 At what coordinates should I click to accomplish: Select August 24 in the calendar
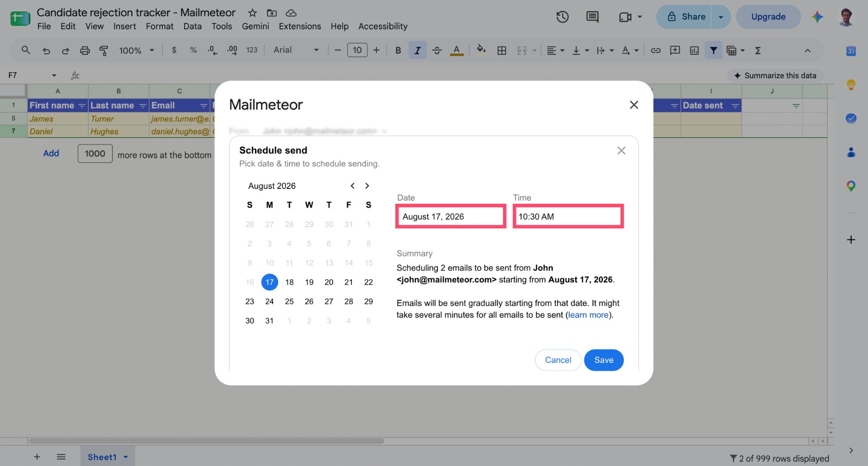269,302
